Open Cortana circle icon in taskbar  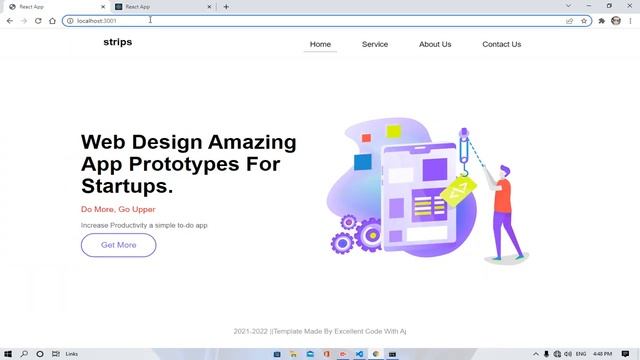[40, 354]
